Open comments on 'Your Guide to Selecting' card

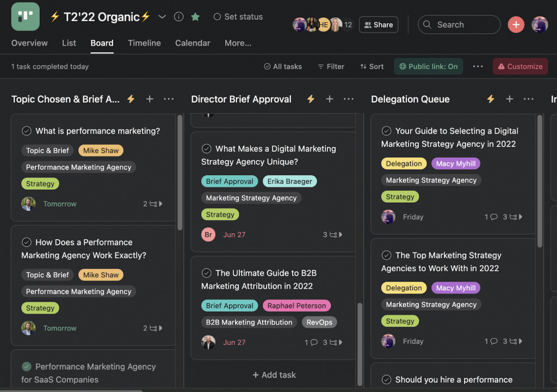coord(491,217)
